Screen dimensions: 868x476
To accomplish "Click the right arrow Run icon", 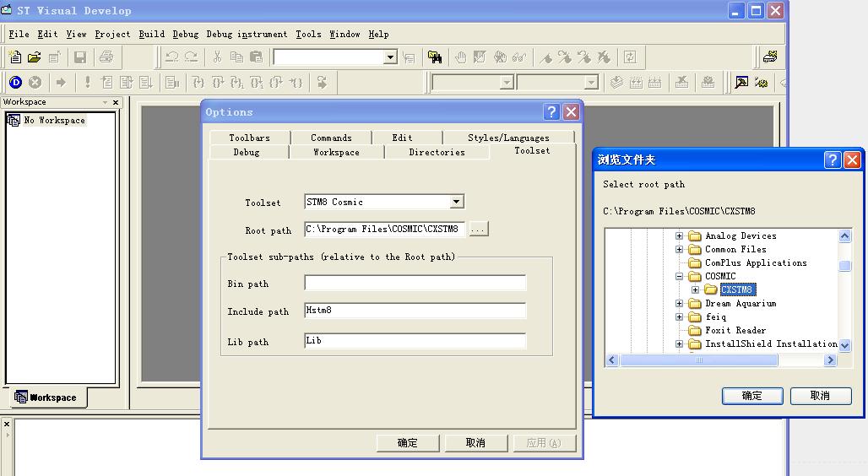I will [61, 83].
